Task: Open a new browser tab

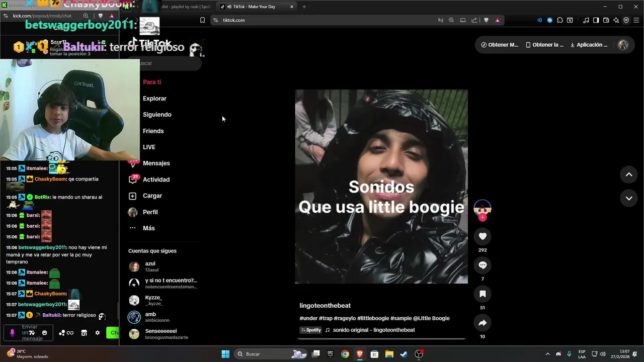Action: click(304, 7)
